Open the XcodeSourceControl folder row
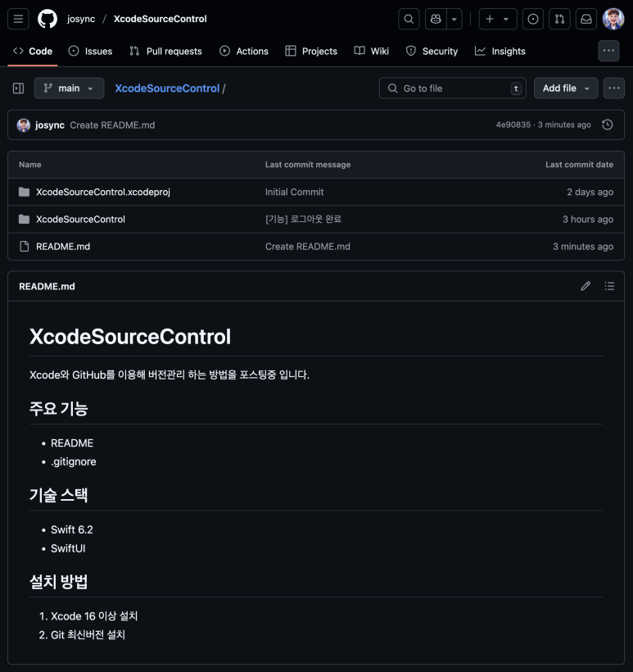The width and height of the screenshot is (633, 672). 80,220
